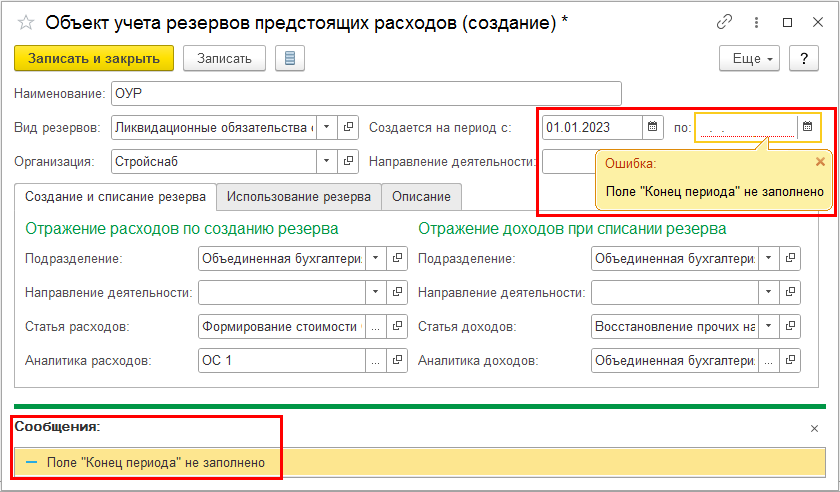Viewport: 840px width, 492px height.
Task: Copy link to this object via chain icon
Action: [724, 22]
